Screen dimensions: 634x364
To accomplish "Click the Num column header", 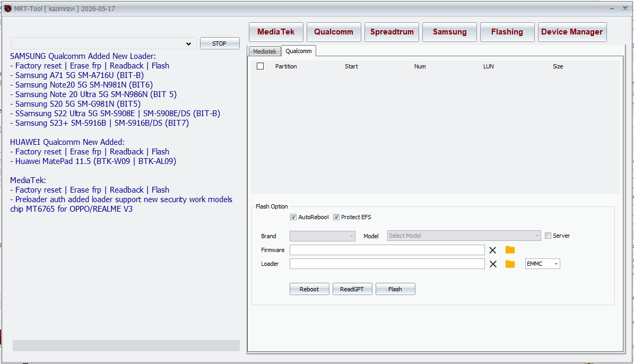I will pyautogui.click(x=420, y=66).
